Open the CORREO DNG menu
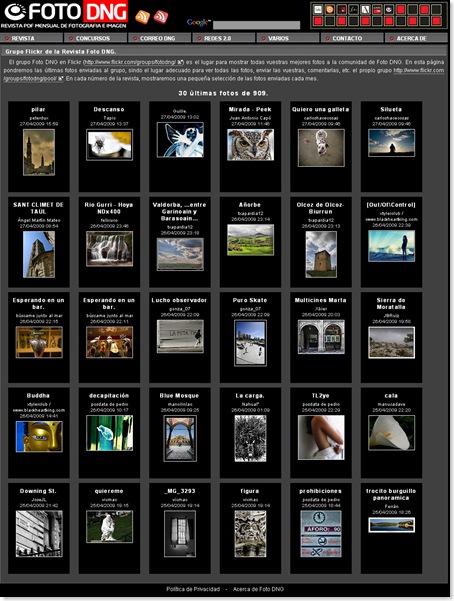This screenshot has height=601, width=454. point(160,38)
